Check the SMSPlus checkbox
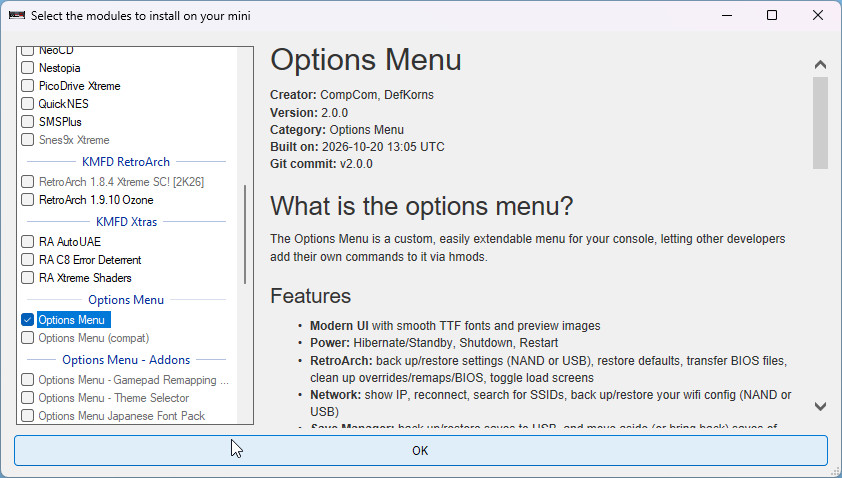 pos(27,122)
